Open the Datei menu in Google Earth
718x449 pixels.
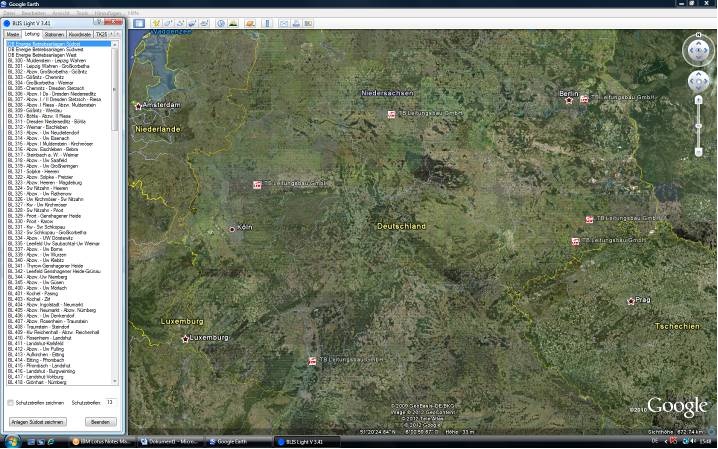click(9, 13)
